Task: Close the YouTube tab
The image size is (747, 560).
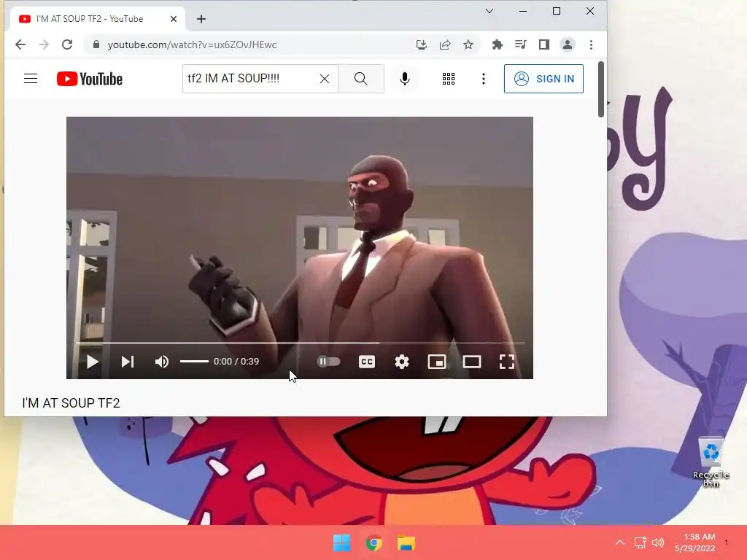Action: click(x=174, y=19)
